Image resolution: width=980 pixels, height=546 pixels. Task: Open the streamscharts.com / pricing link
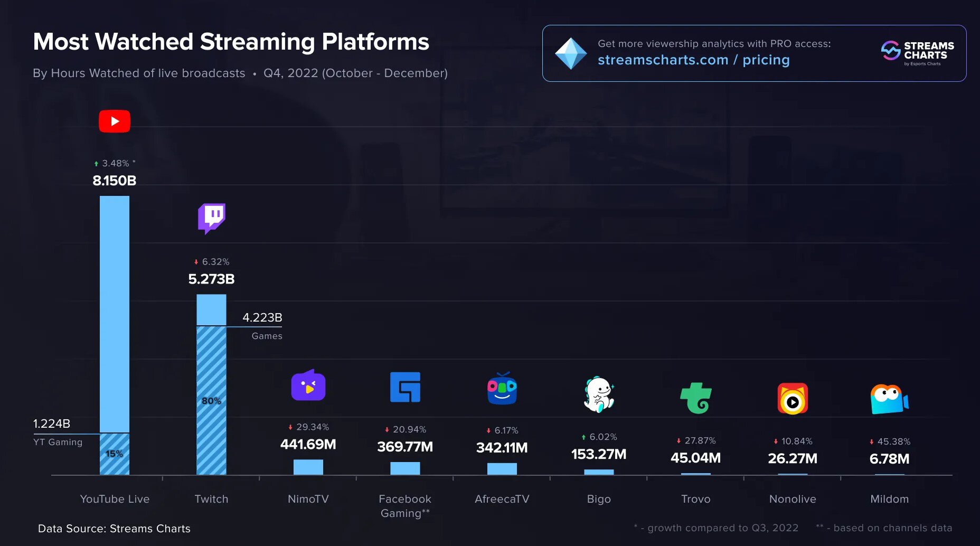click(x=693, y=60)
